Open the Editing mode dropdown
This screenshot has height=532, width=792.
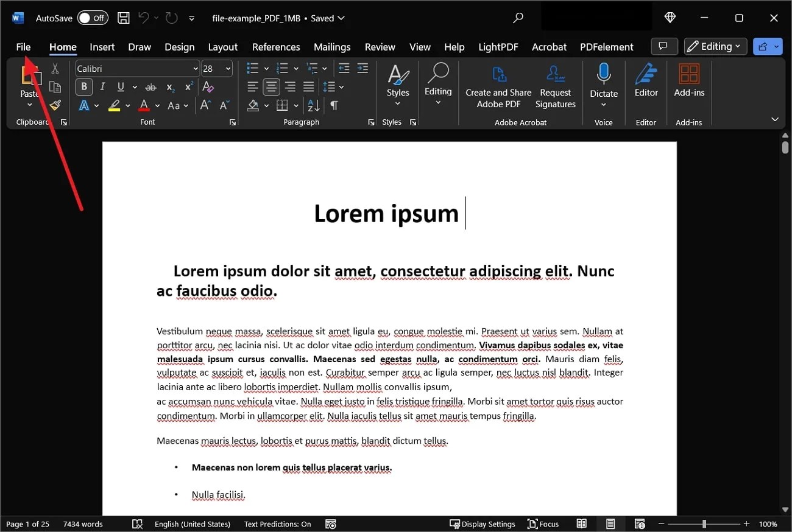(x=715, y=46)
